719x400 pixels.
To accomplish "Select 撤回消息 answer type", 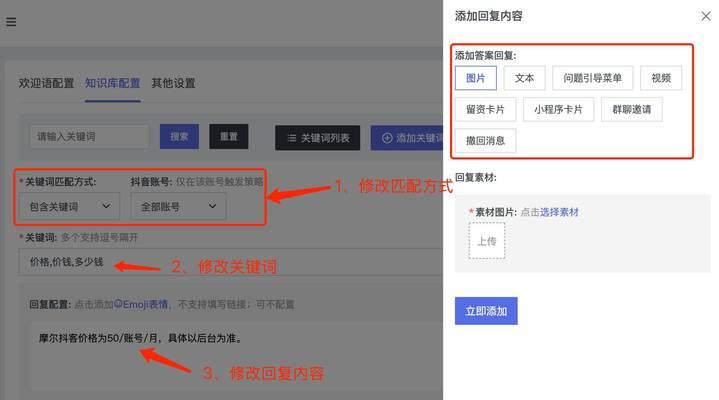I will [x=485, y=140].
